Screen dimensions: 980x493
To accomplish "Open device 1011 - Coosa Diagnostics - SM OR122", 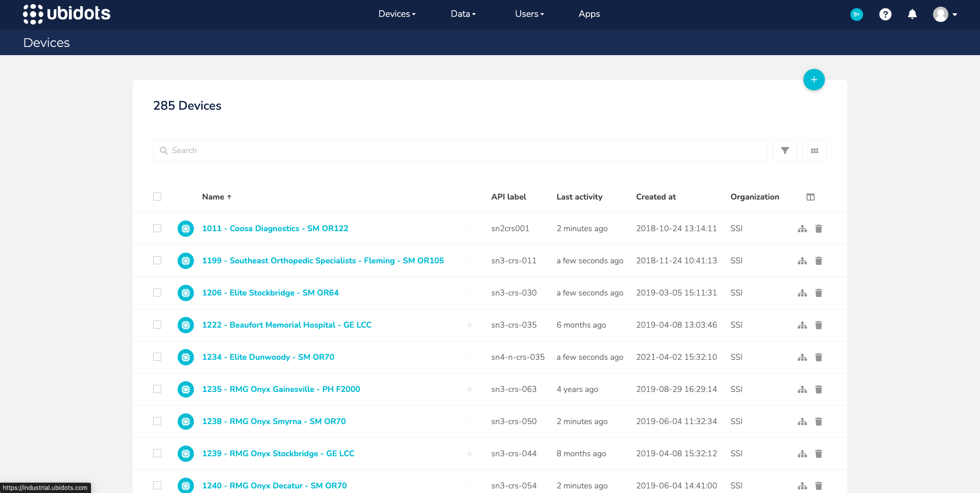I will point(275,229).
